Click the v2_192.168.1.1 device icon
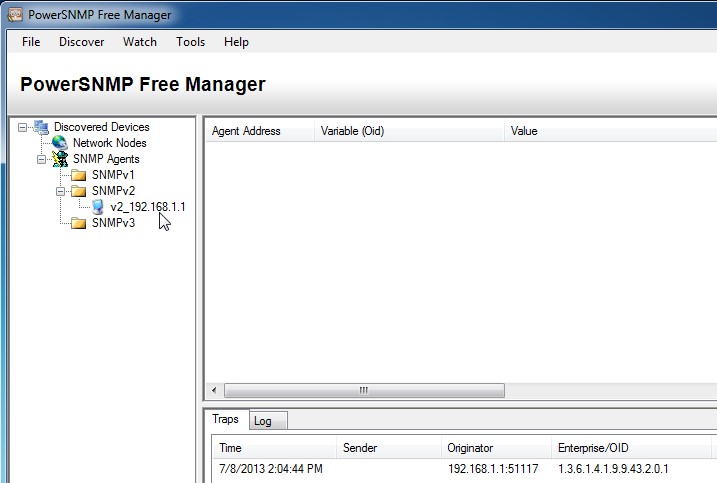Image resolution: width=717 pixels, height=483 pixels. click(x=97, y=207)
